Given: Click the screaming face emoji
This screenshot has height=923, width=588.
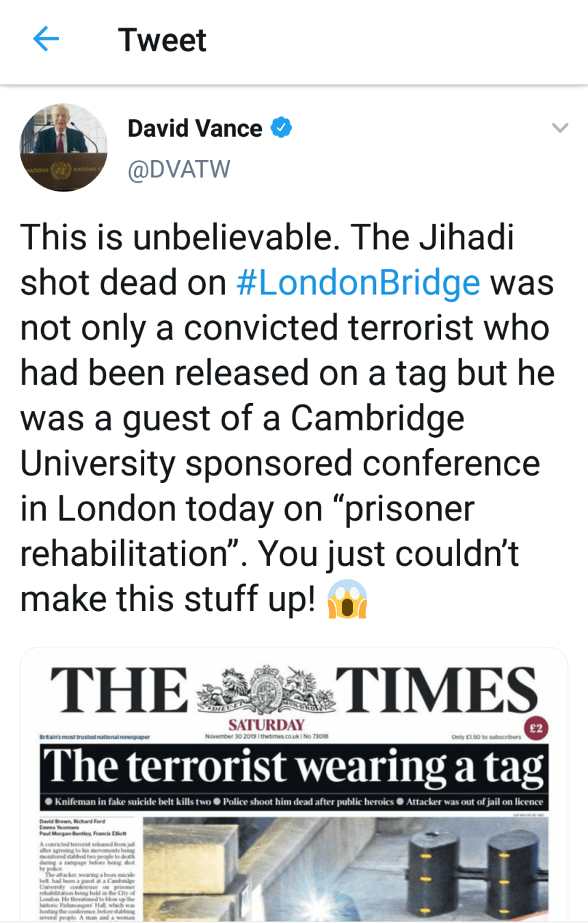Looking at the screenshot, I should coord(347,599).
